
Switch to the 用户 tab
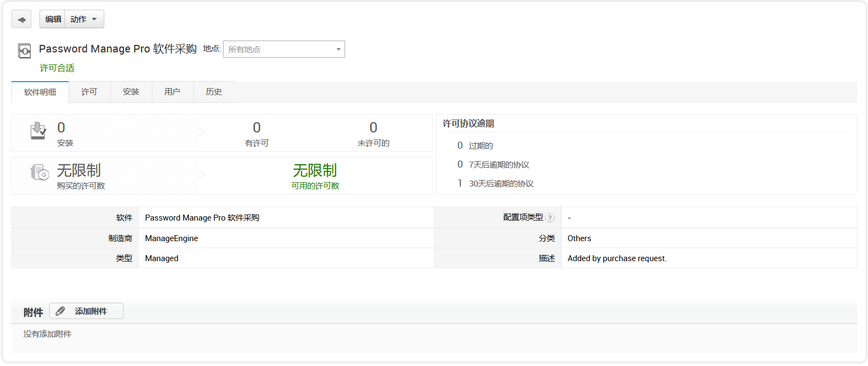[x=172, y=92]
